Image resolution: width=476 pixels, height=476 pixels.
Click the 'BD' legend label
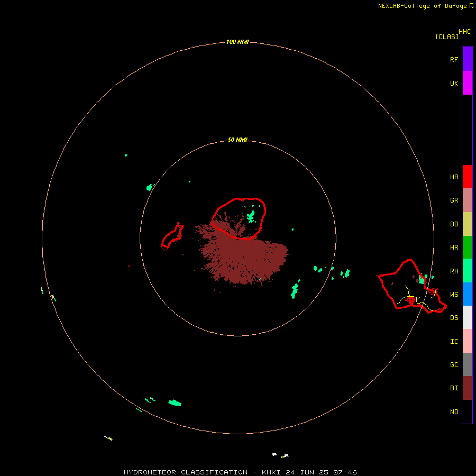point(454,224)
